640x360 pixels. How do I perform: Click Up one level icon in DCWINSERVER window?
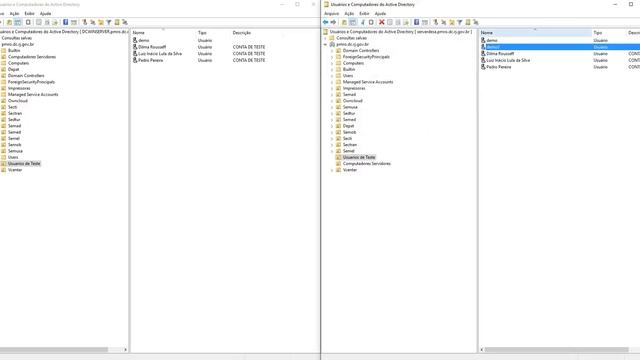point(9,22)
